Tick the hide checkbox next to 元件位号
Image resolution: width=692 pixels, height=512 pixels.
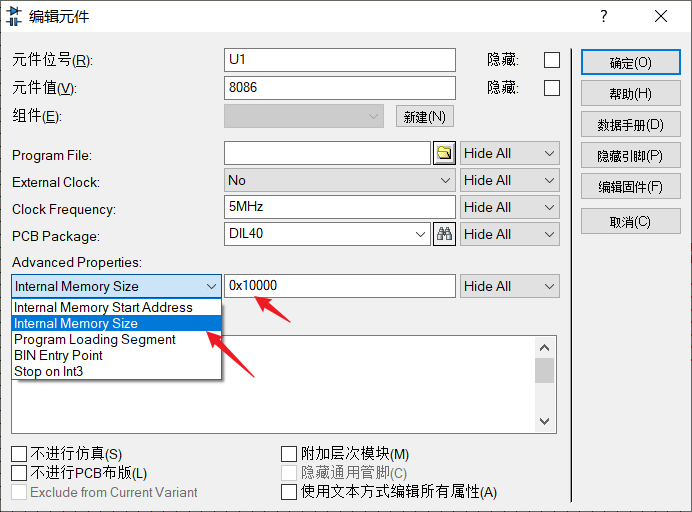(552, 60)
